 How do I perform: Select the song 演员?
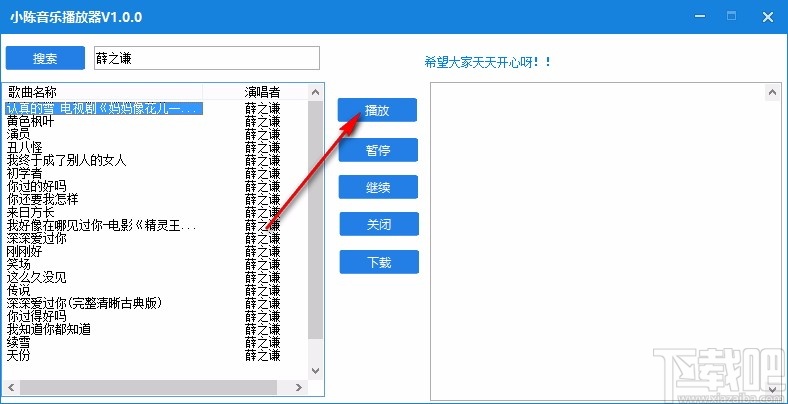[x=18, y=135]
